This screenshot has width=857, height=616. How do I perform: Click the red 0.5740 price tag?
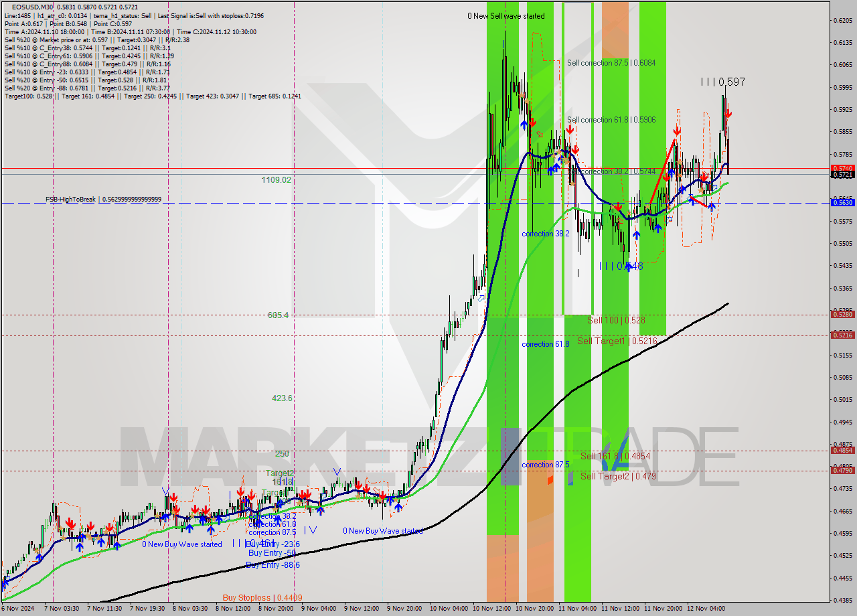pos(842,168)
